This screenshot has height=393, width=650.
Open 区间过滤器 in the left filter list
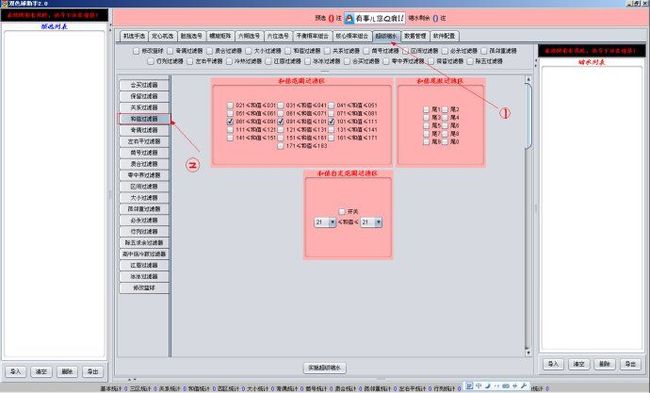point(144,187)
